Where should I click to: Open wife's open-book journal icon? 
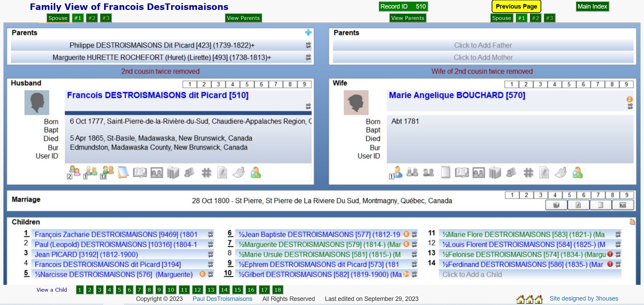pos(462,173)
